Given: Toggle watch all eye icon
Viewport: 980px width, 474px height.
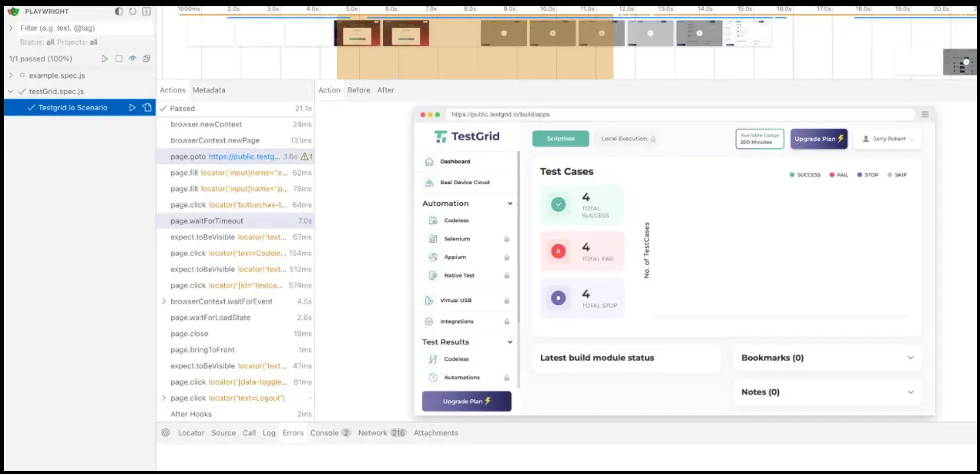Looking at the screenshot, I should (133, 59).
